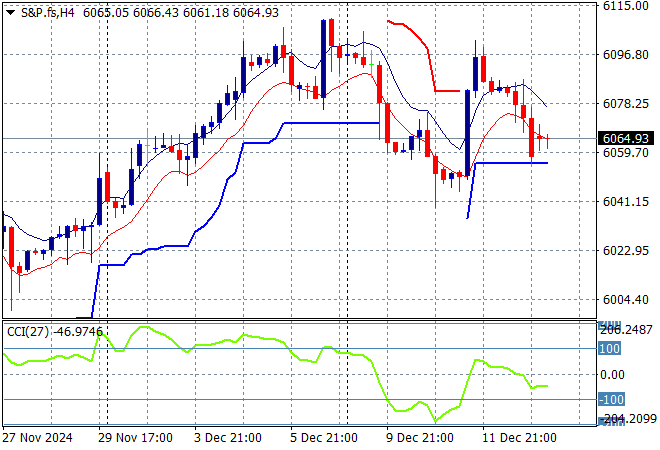
Task: Click the OHLC values 6065.05 6066.43 6061.18 6064.93
Action: click(181, 13)
